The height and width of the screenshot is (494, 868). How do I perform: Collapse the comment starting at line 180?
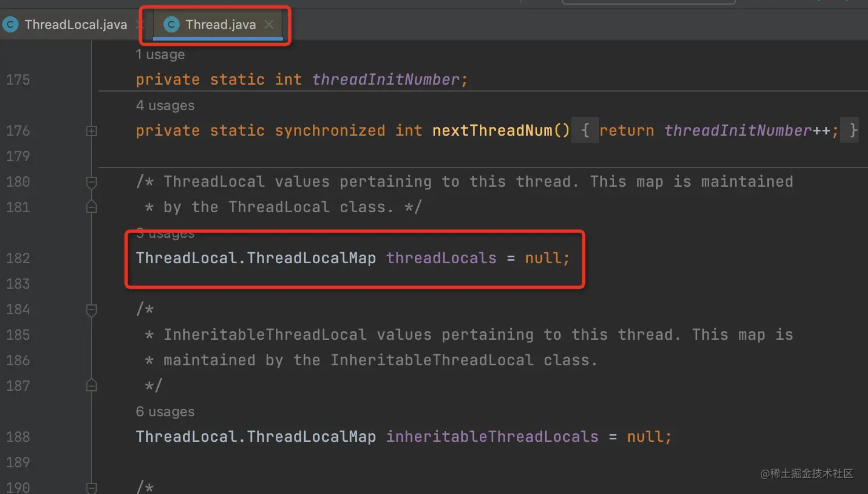(x=92, y=183)
